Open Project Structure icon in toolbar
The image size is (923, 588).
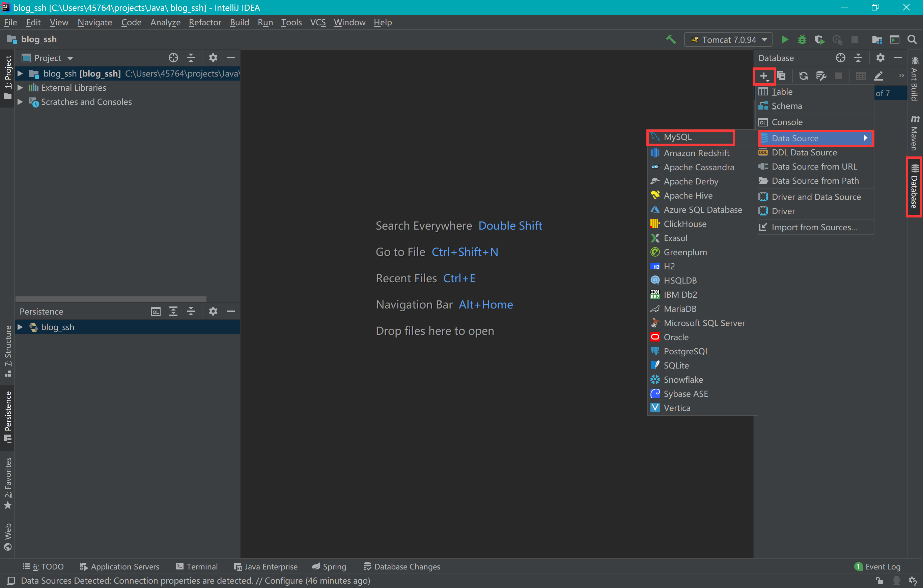877,39
